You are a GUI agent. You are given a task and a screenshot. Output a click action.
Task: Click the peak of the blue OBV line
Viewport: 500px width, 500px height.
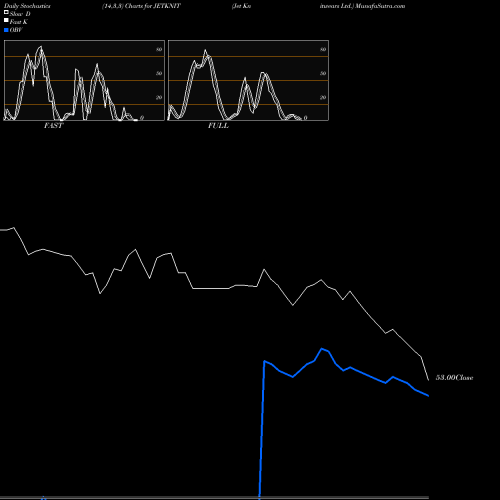click(322, 349)
